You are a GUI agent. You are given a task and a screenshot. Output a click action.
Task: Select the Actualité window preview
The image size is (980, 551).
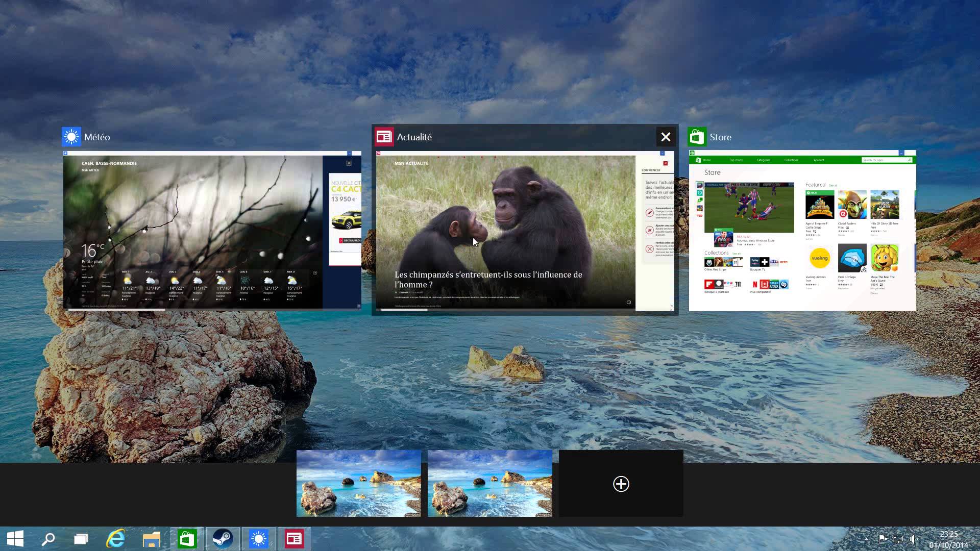tap(525, 230)
